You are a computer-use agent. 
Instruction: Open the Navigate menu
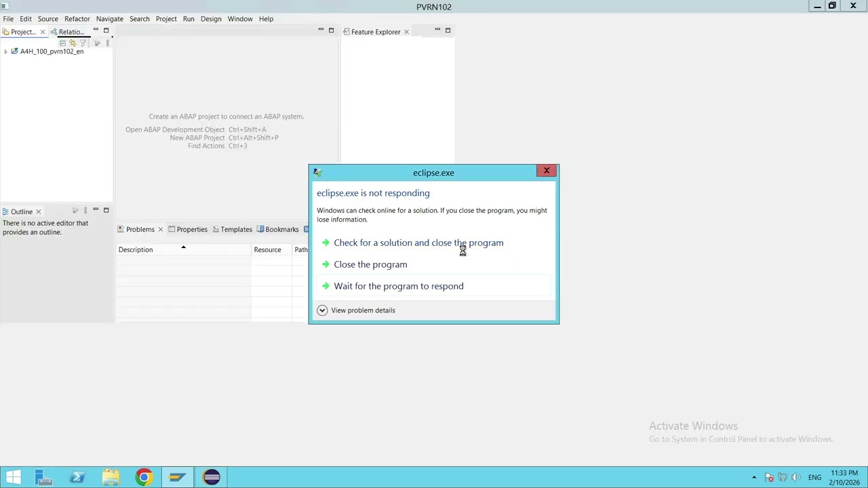tap(109, 19)
